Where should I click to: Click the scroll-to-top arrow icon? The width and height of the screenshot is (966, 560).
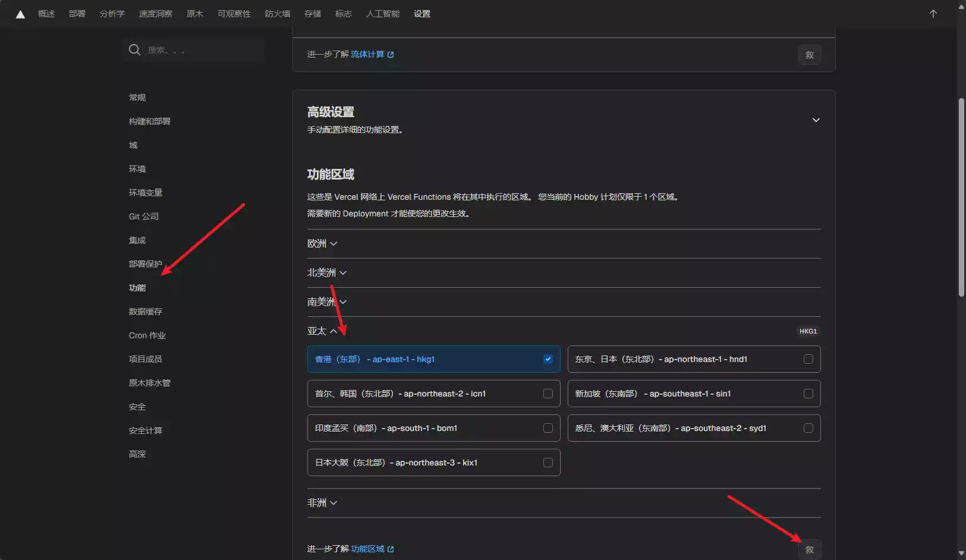(x=933, y=13)
